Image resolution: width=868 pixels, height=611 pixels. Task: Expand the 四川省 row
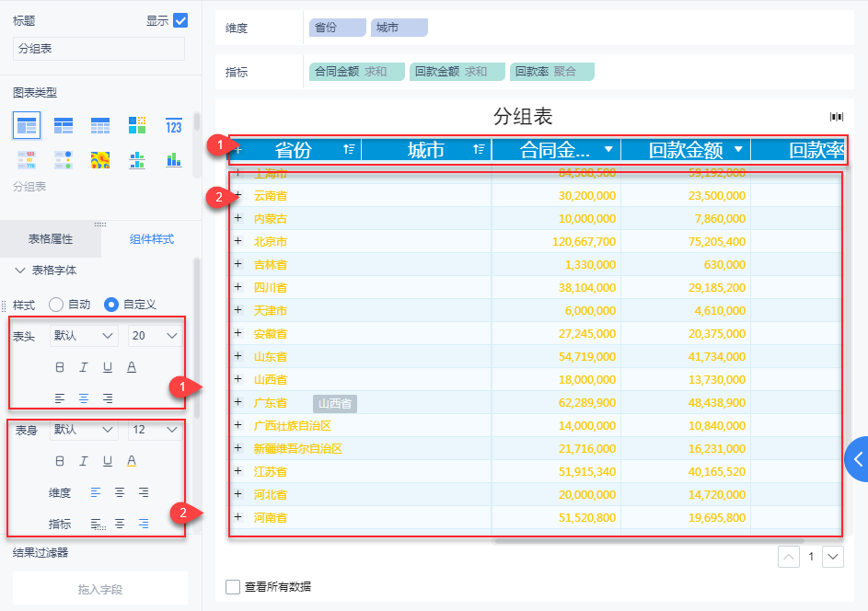click(238, 287)
